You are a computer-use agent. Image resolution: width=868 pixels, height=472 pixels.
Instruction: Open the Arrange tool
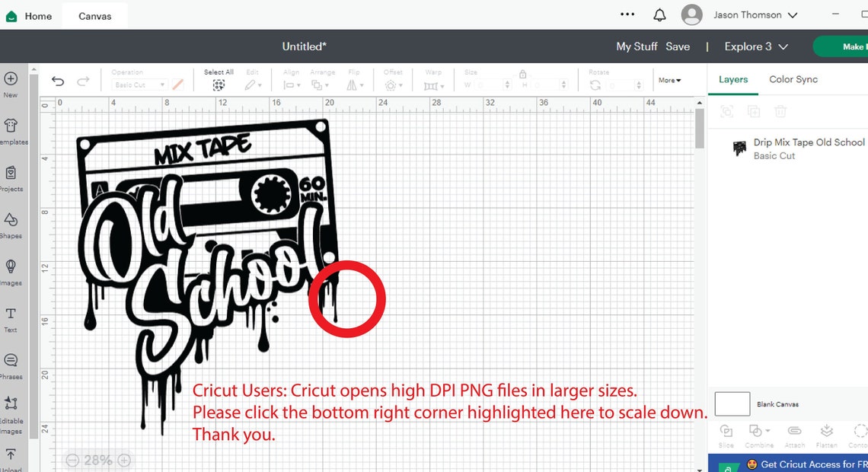(319, 85)
